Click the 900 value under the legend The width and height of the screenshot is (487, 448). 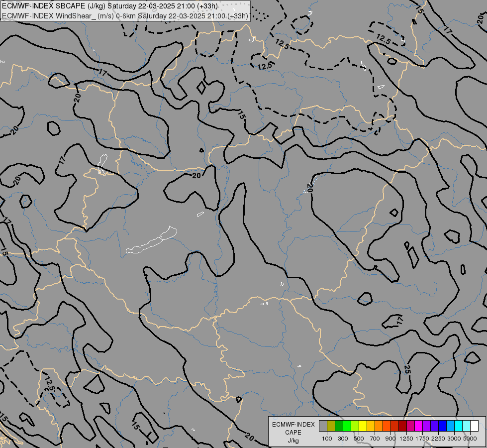click(x=390, y=439)
